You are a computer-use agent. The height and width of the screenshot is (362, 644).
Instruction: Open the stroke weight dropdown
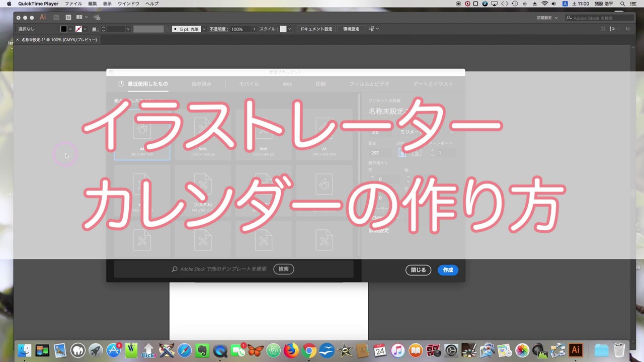point(128,29)
